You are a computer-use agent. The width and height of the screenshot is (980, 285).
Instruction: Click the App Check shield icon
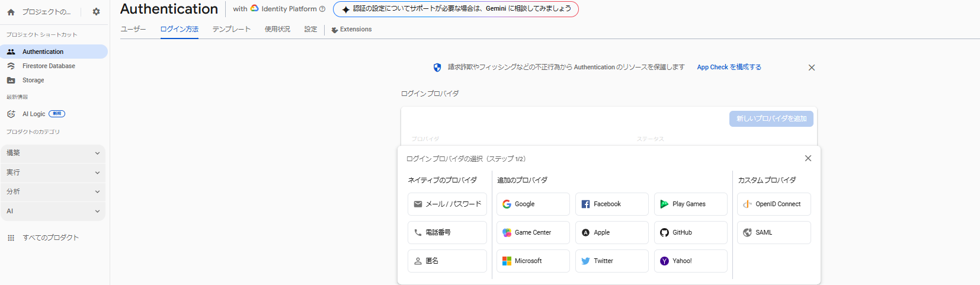[437, 68]
